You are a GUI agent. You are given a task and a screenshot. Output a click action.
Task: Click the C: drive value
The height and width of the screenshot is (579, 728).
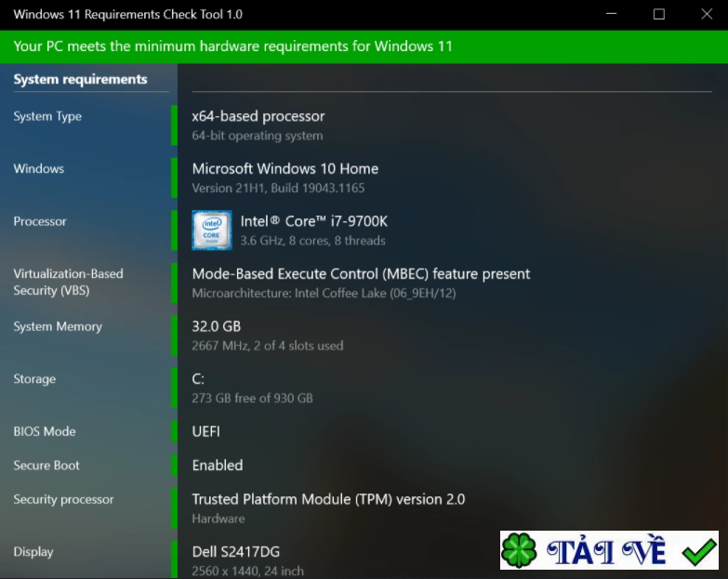click(198, 379)
